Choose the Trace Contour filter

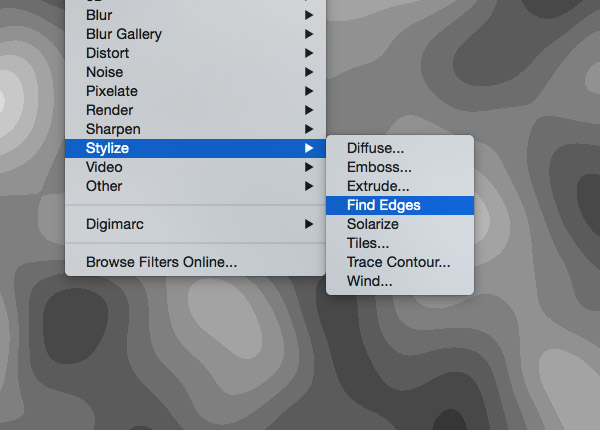[x=399, y=262]
